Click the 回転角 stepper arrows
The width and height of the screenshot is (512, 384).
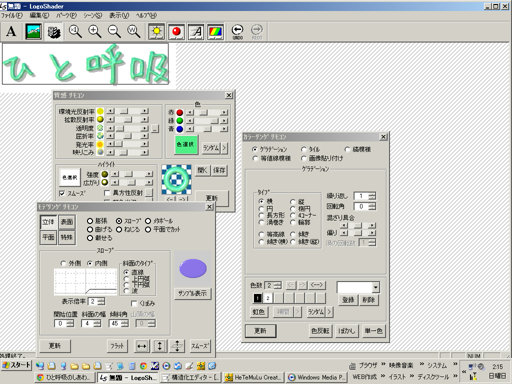372,206
